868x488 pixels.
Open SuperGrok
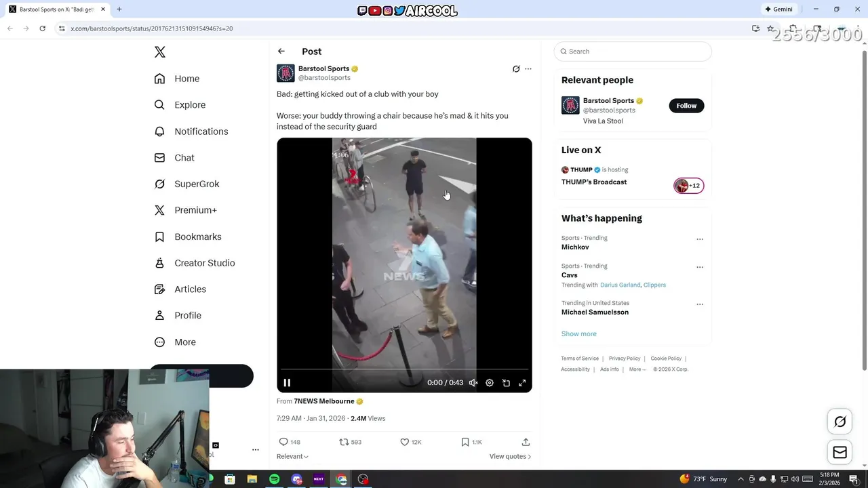(186, 184)
